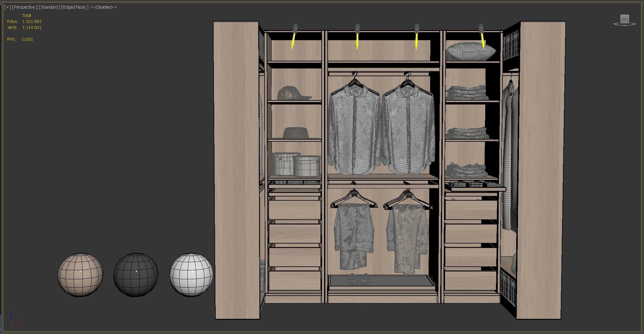Select the white material sample sphere
This screenshot has width=644, height=334.
[x=191, y=275]
